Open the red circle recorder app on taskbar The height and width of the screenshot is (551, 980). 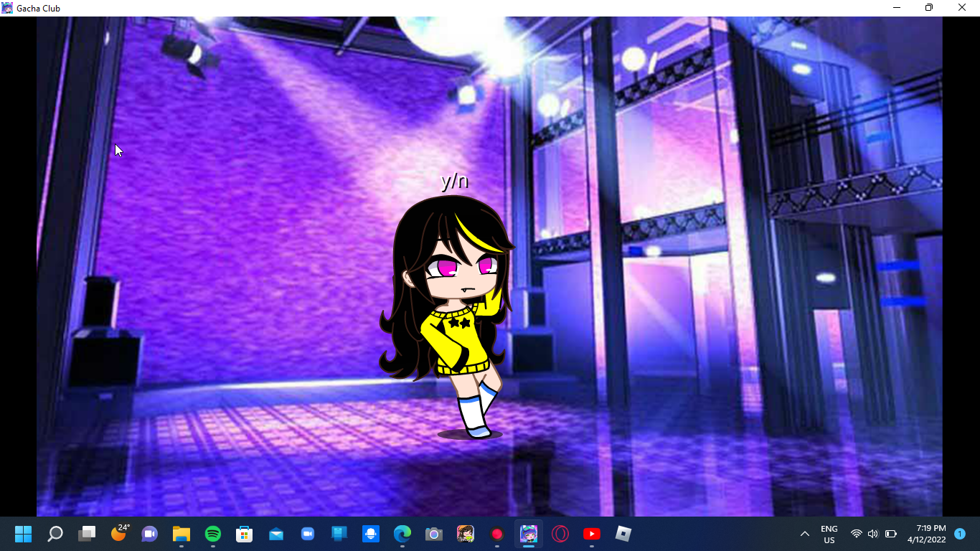497,534
